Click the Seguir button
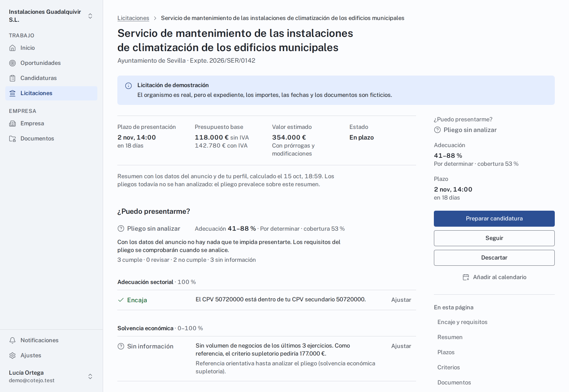Viewport: 569px width, 392px height. pyautogui.click(x=494, y=238)
